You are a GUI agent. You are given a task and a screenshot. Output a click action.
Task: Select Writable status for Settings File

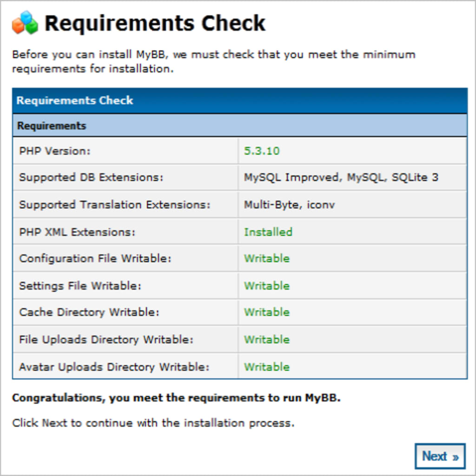pos(267,286)
